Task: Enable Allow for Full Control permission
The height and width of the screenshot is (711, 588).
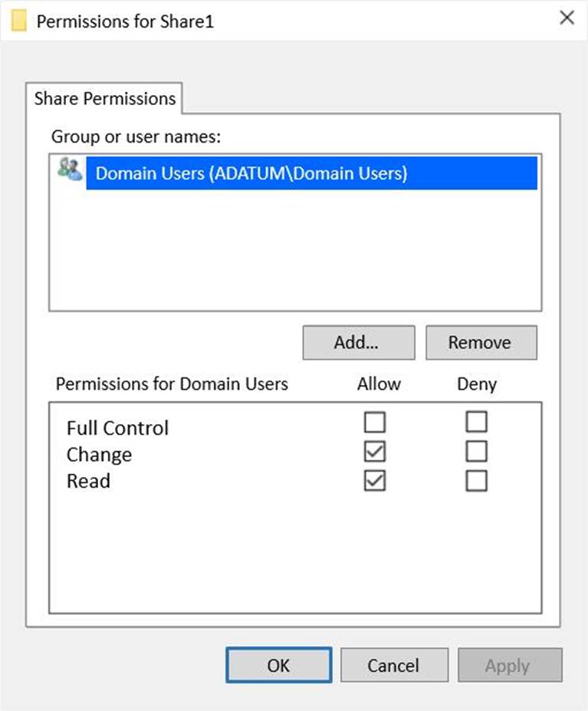Action: pyautogui.click(x=375, y=423)
